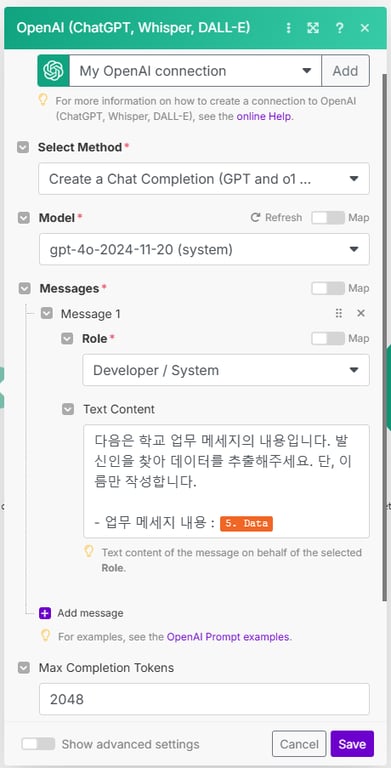Click the Max Completion Tokens input 2048
The width and height of the screenshot is (391, 768).
tap(204, 699)
